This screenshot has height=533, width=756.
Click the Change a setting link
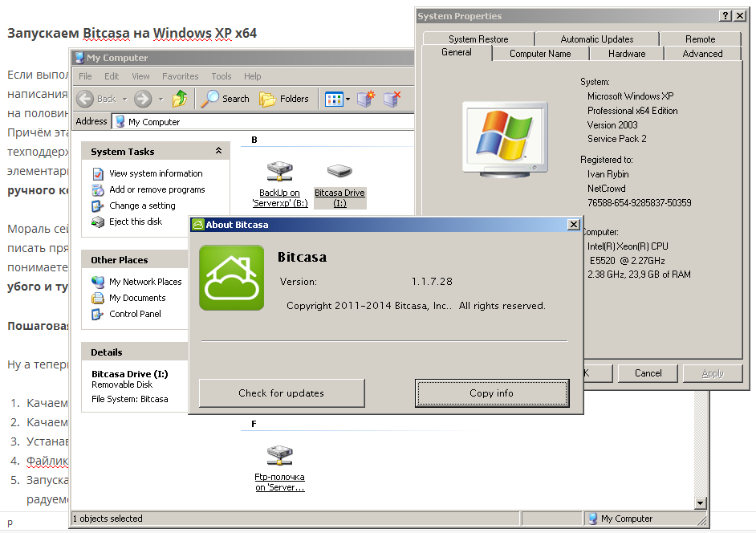(142, 206)
